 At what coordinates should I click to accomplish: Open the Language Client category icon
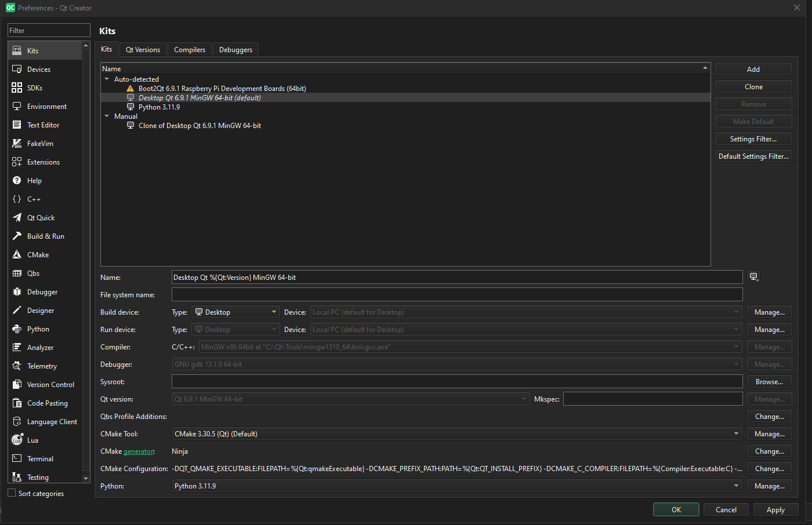[x=17, y=422]
